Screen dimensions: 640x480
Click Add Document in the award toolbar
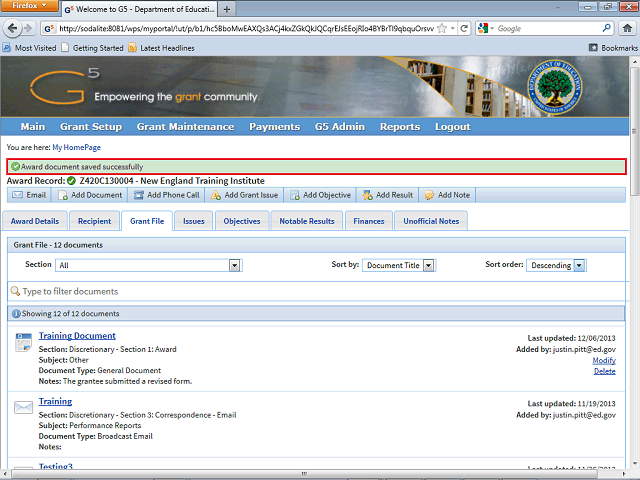point(90,195)
